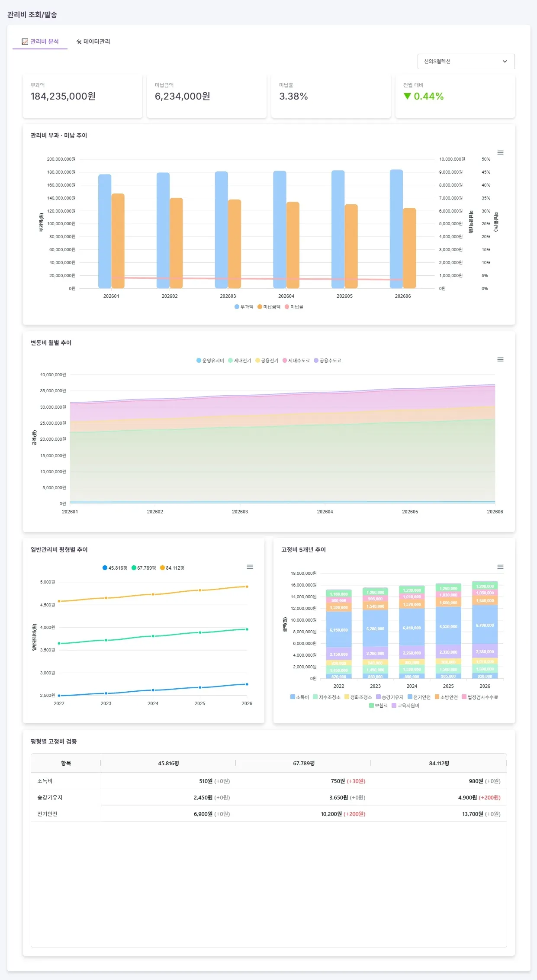Screen dimensions: 537x980
Task: Switch to the 데이터관리 tab
Action: click(93, 42)
